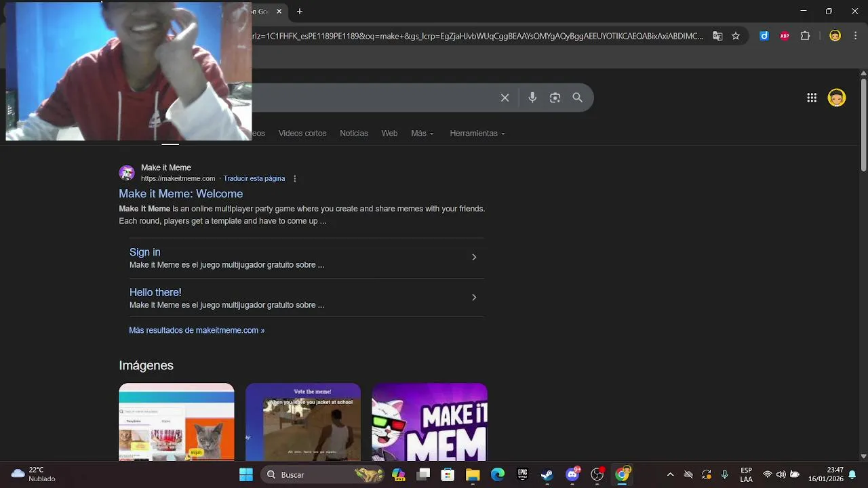Open the volume speaker control in the tray

781,474
